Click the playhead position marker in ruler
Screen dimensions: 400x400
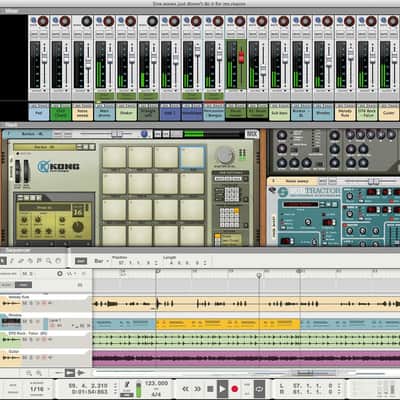[259, 275]
